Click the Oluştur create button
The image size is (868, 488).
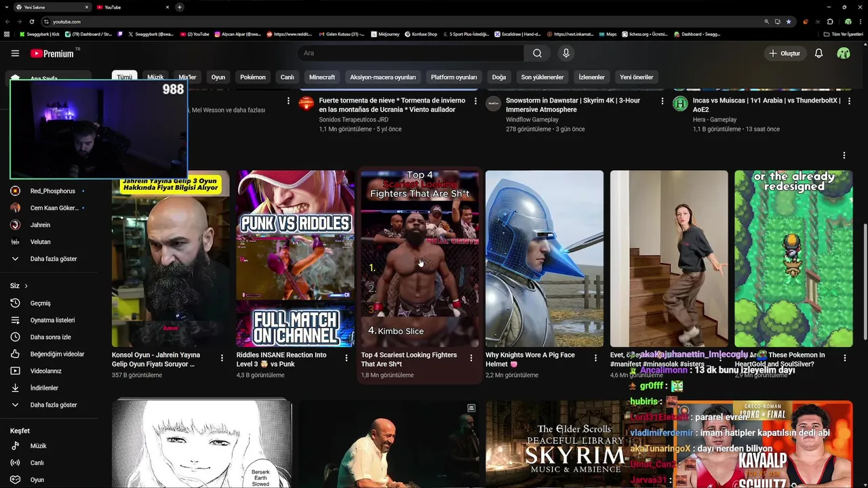pyautogui.click(x=785, y=53)
